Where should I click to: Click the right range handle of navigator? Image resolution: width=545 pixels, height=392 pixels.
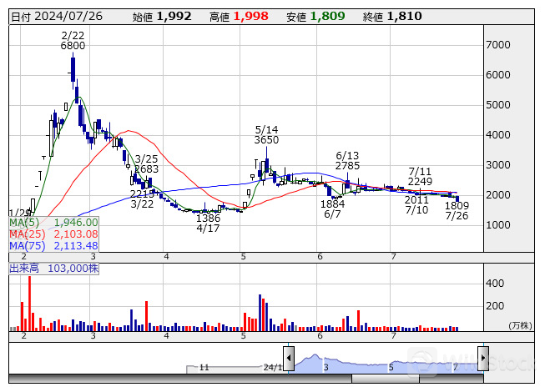pos(482,359)
